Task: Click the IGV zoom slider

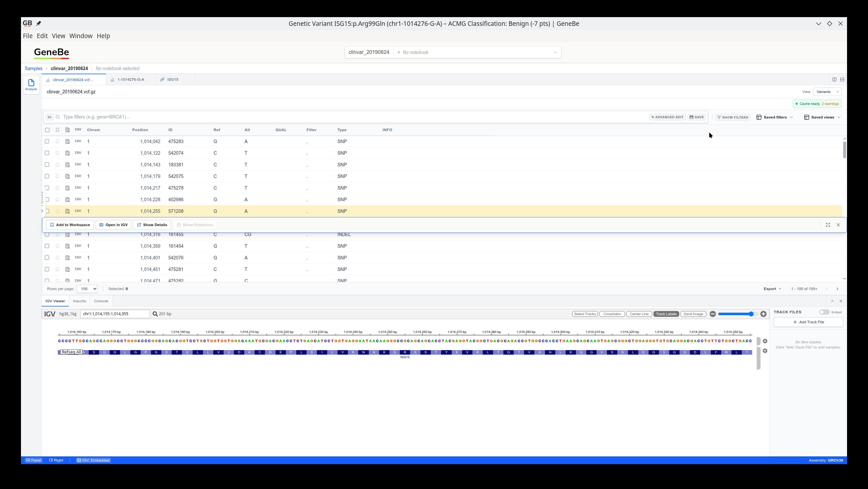Action: click(738, 314)
